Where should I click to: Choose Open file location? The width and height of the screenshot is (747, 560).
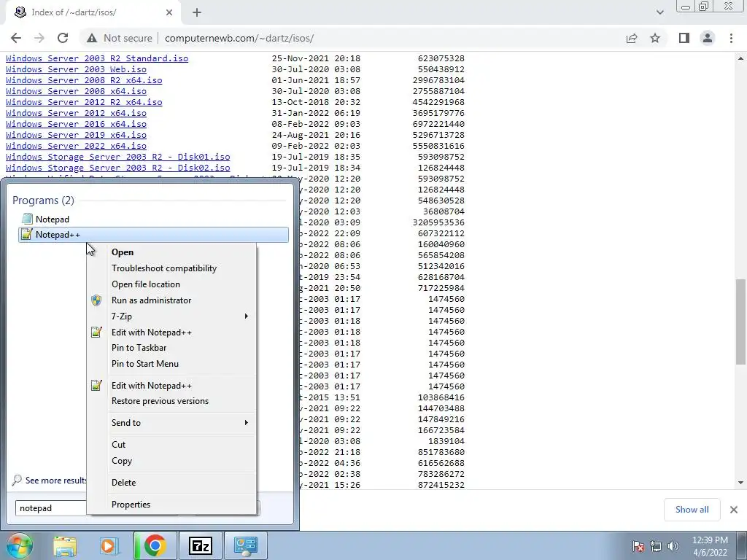pos(171,284)
